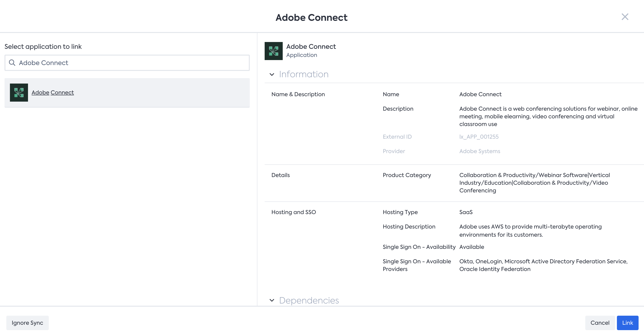Collapse the Dependencies section chevron
Image resolution: width=644 pixels, height=336 pixels.
[x=272, y=300]
